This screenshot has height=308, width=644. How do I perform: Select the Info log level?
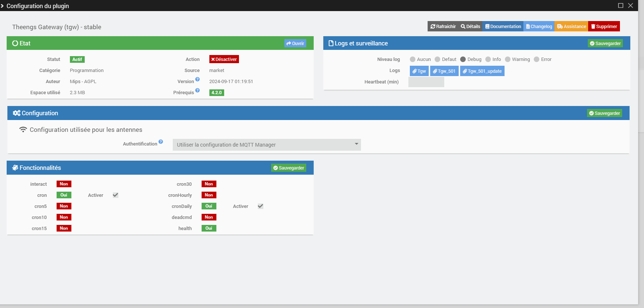coord(488,59)
